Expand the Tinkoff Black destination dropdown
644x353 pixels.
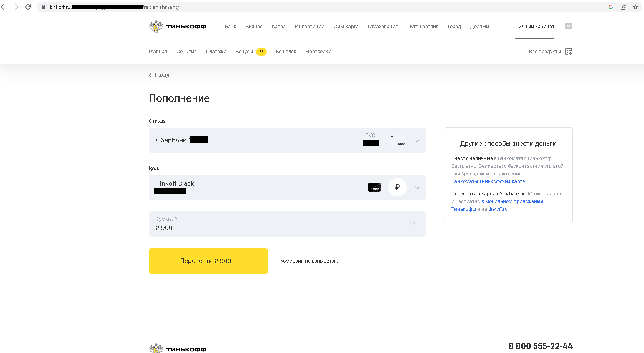[x=417, y=188]
